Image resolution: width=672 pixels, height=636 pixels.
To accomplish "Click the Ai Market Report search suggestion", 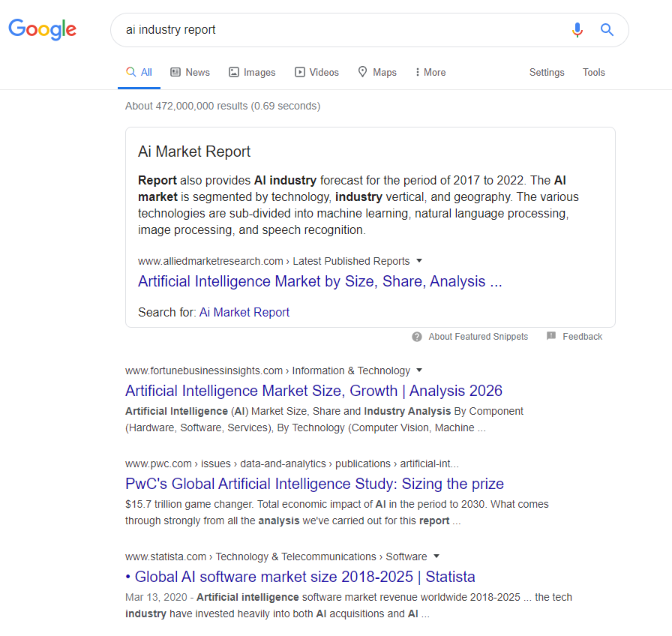I will click(244, 313).
